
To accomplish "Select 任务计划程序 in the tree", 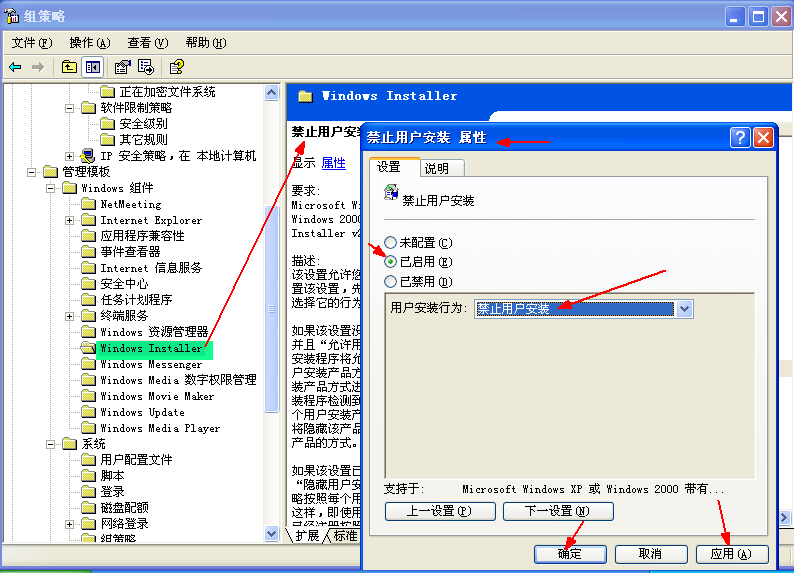I will click(136, 300).
